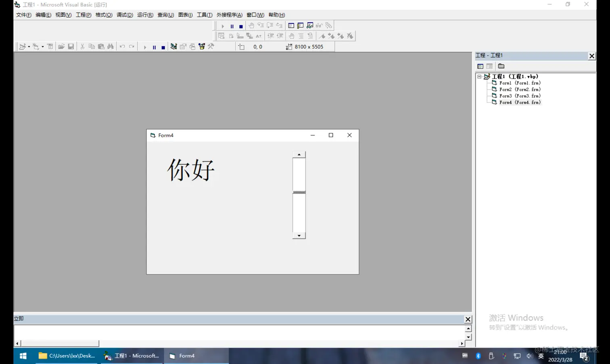Click the Form4 scrollbar down arrow
Image resolution: width=610 pixels, height=364 pixels.
(299, 236)
